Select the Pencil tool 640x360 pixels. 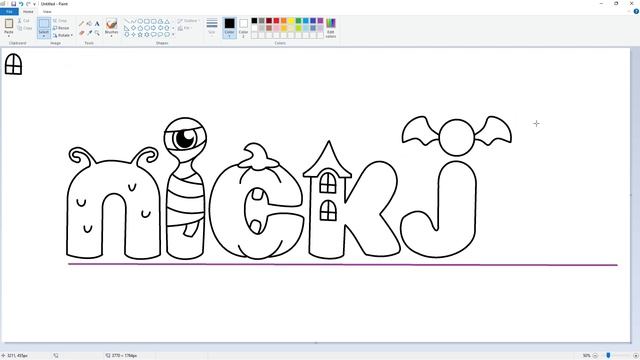coord(81,23)
